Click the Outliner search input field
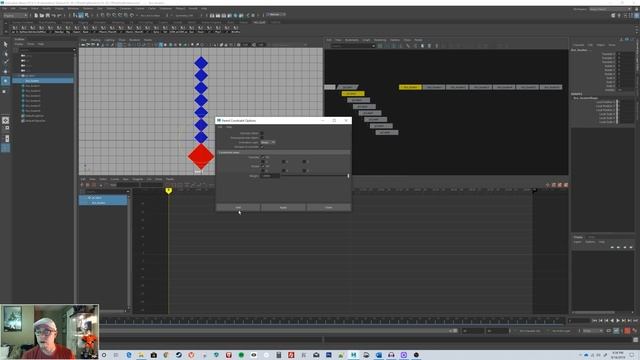Image resolution: width=640 pixels, height=360 pixels. [47, 49]
